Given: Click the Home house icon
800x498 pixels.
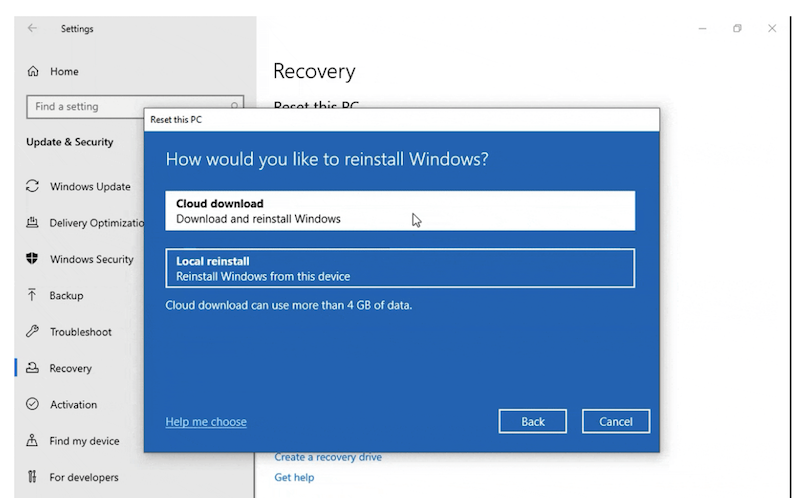Looking at the screenshot, I should [33, 71].
